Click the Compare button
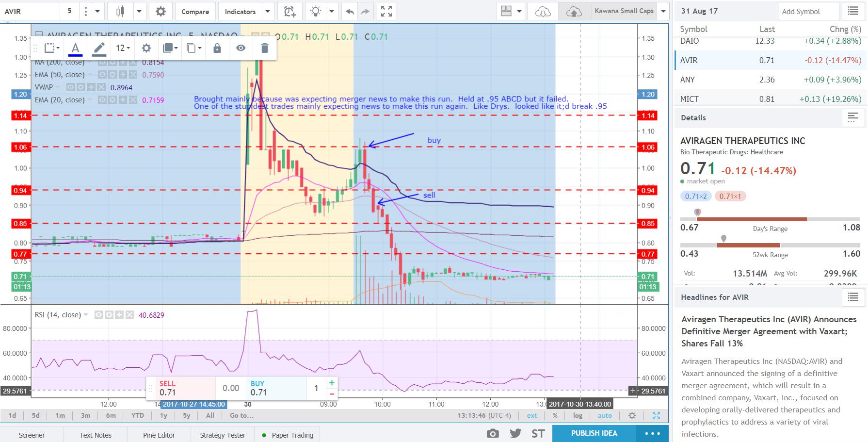Image resolution: width=868 pixels, height=442 pixels. [x=195, y=12]
